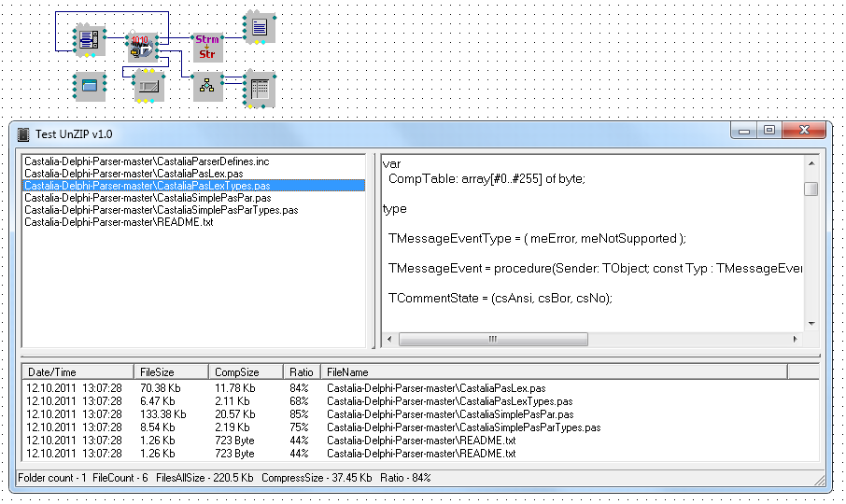This screenshot has height=504, width=846.
Task: Click the FileSize column header
Action: tap(170, 371)
